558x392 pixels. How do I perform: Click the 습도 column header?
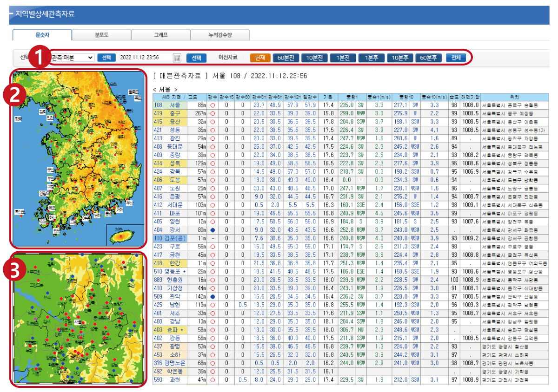pyautogui.click(x=454, y=97)
